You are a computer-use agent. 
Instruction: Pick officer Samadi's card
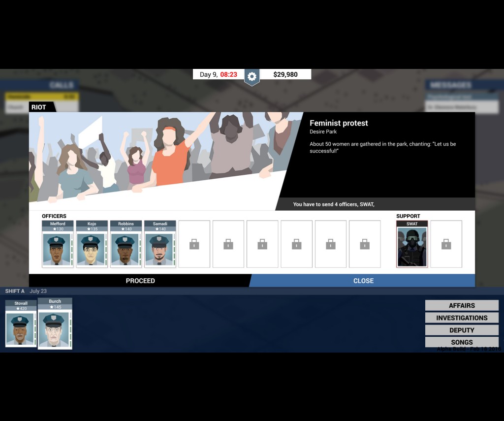point(160,244)
